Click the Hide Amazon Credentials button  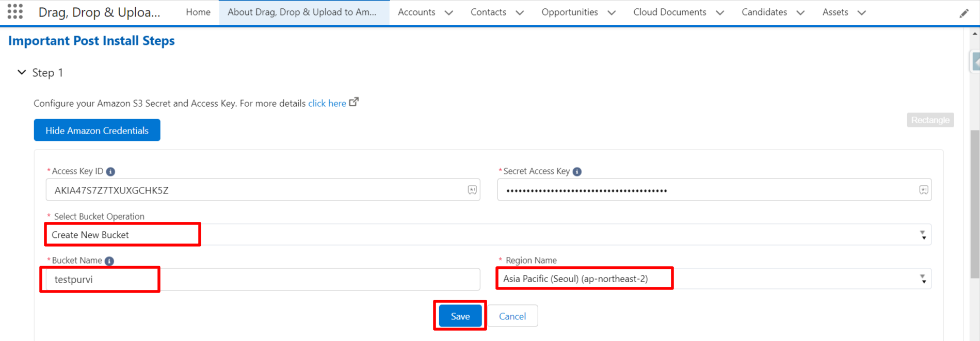coord(97,130)
